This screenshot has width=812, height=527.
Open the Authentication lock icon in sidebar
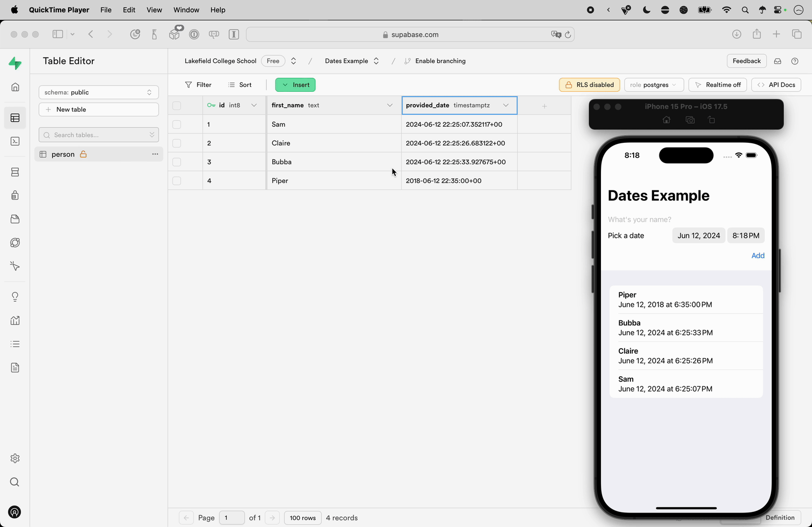point(15,195)
